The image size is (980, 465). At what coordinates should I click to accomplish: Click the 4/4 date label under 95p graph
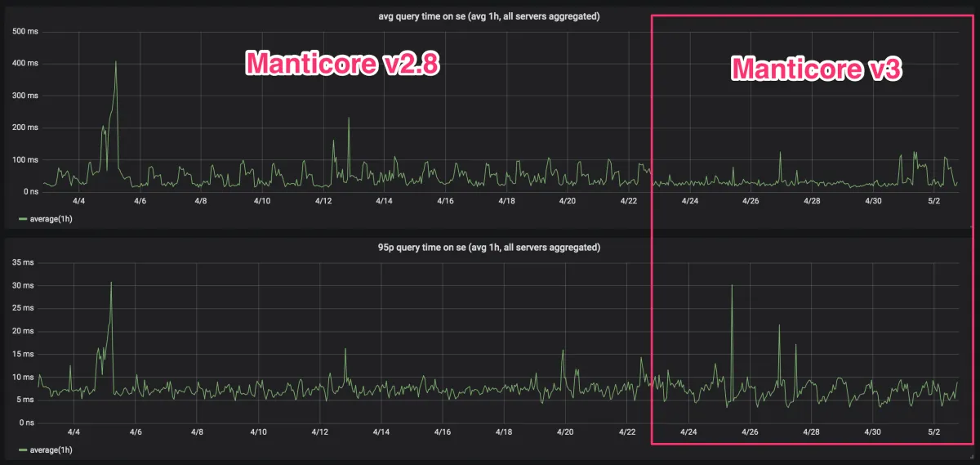point(73,431)
